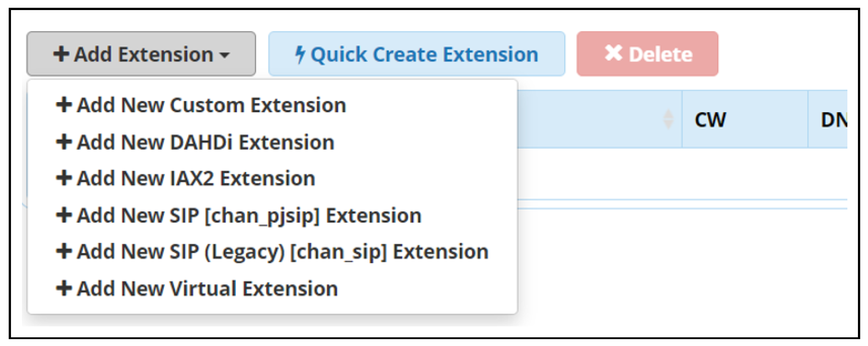
Task: Toggle the column sort arrows left of CW
Action: (x=668, y=119)
